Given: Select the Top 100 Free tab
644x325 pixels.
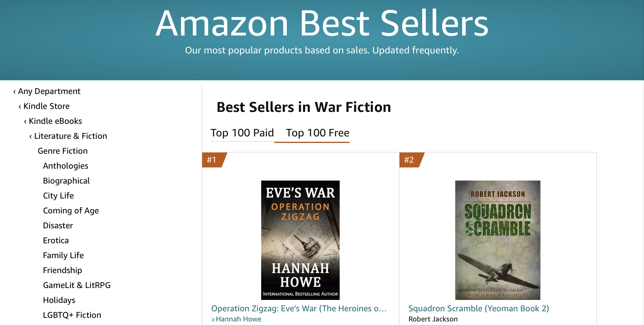Looking at the screenshot, I should 317,133.
